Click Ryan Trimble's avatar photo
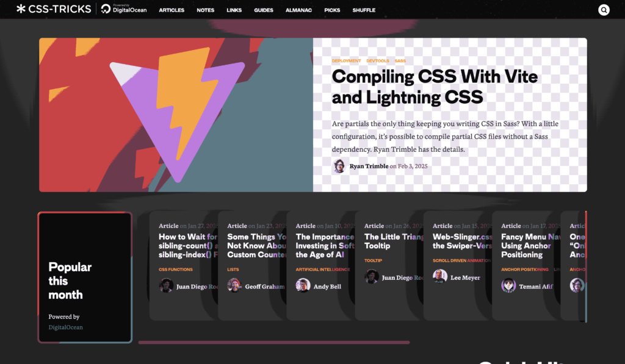Image resolution: width=625 pixels, height=364 pixels. [x=339, y=166]
